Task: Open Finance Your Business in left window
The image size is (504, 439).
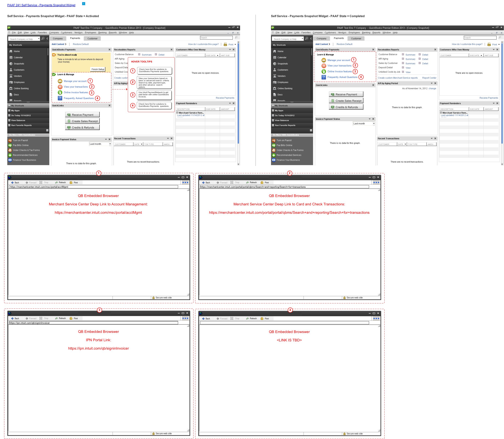Action: click(x=24, y=160)
